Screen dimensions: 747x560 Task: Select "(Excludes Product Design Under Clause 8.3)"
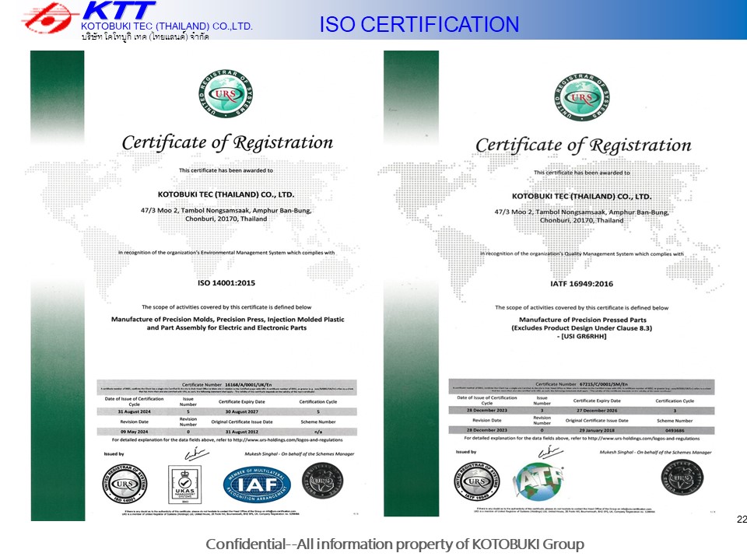(582, 328)
